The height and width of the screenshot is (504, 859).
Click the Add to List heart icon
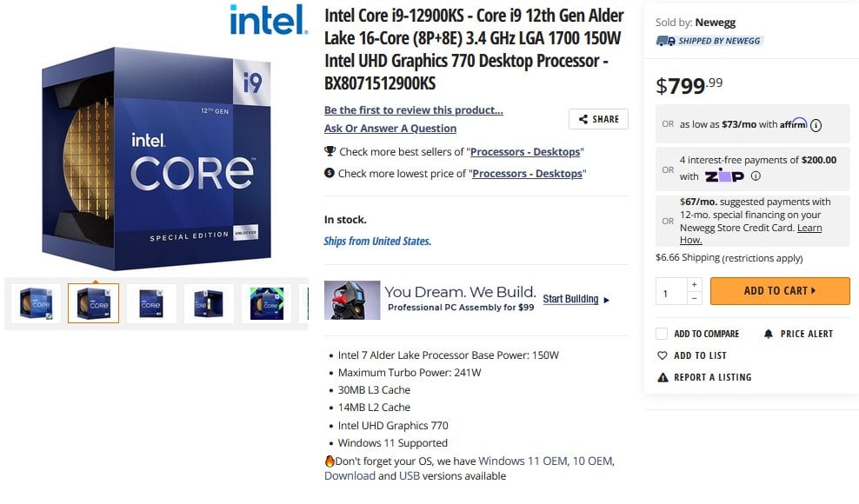pos(663,355)
